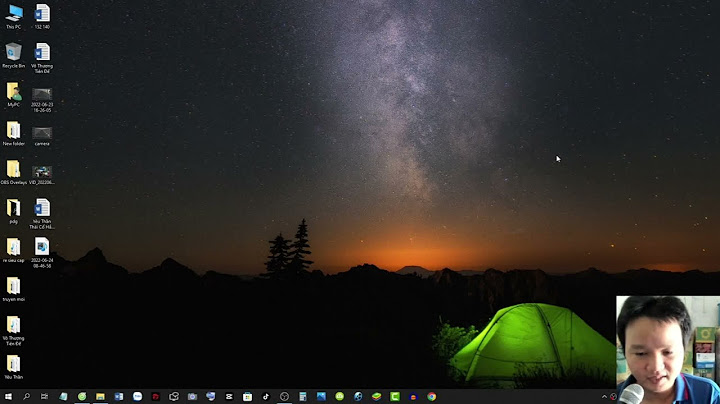Click the taskbar Search magnifier
720x404 pixels.
[x=26, y=397]
